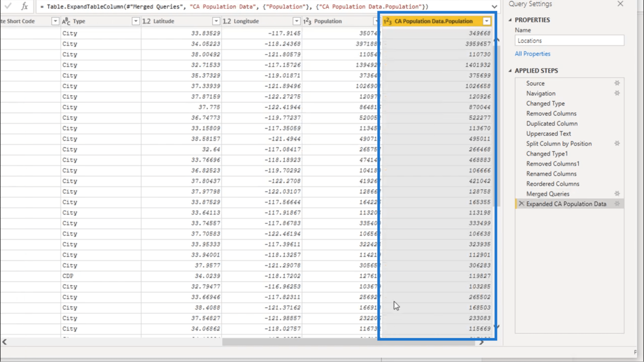Open the Short Code column filter dropdown
The height and width of the screenshot is (362, 644).
pos(55,21)
